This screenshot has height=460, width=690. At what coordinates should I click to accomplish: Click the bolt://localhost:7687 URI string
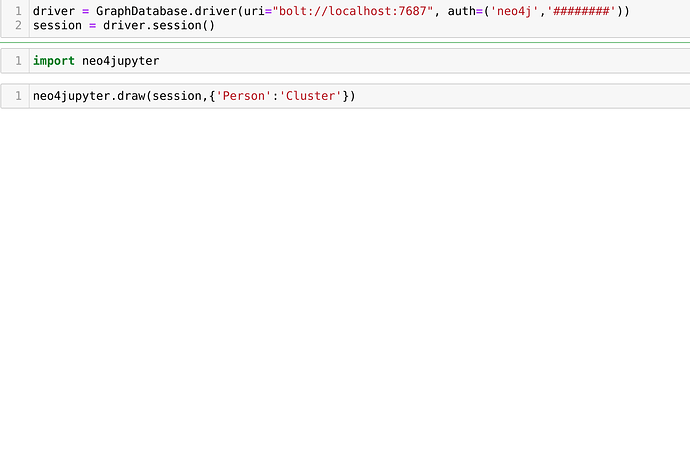(353, 11)
